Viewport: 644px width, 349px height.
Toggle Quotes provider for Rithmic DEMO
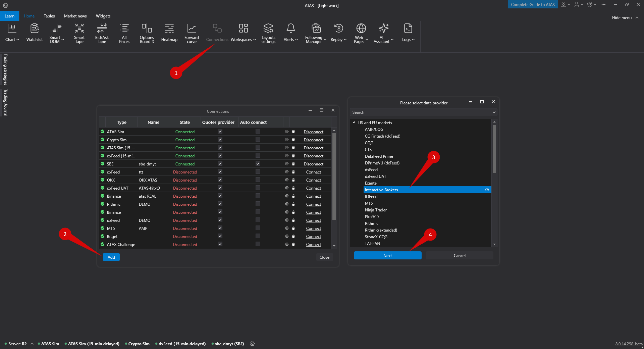tap(220, 204)
